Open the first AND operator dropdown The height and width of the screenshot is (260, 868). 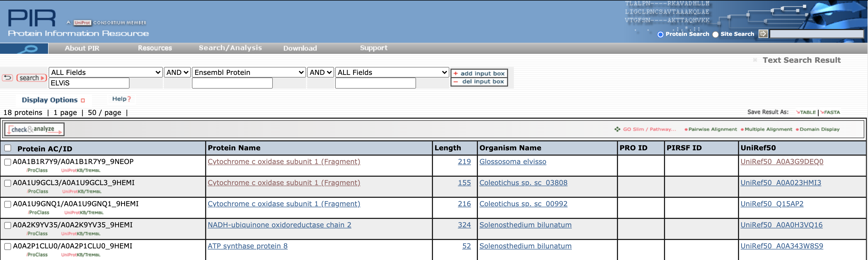[x=177, y=73]
